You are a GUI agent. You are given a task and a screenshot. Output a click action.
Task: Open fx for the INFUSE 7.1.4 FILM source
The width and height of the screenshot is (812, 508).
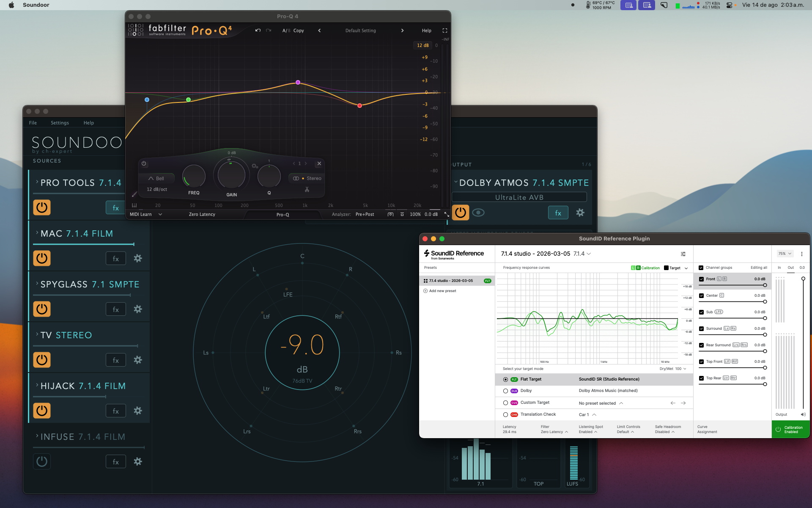(x=116, y=462)
